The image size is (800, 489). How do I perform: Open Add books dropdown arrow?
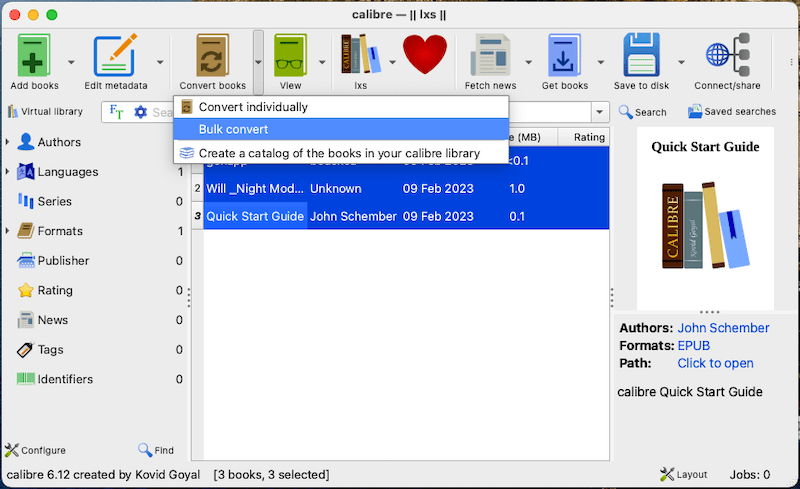pyautogui.click(x=71, y=62)
